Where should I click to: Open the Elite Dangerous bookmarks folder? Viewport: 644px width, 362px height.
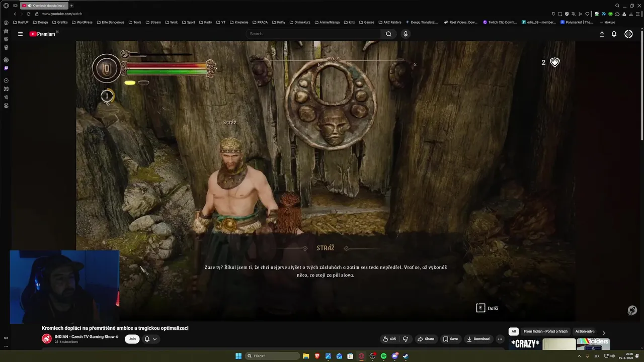click(110, 22)
